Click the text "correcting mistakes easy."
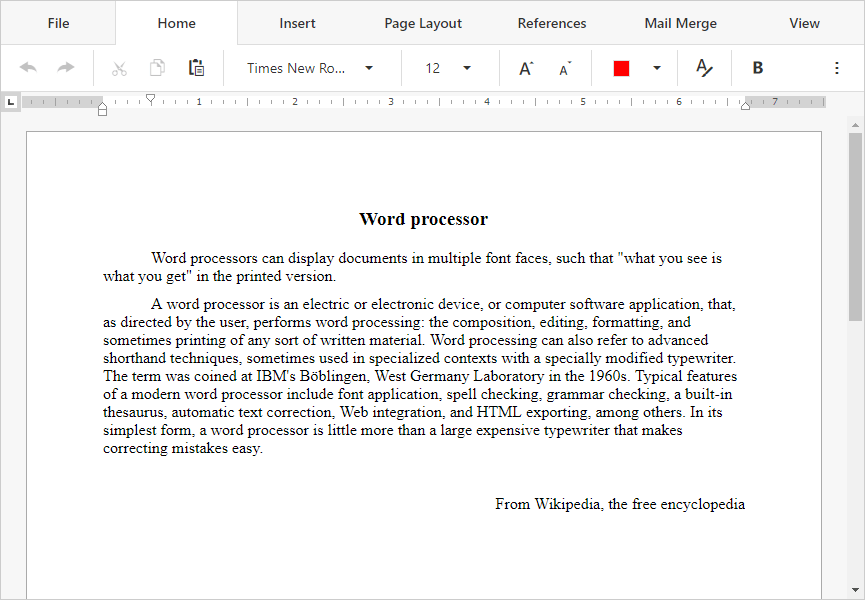 point(183,448)
